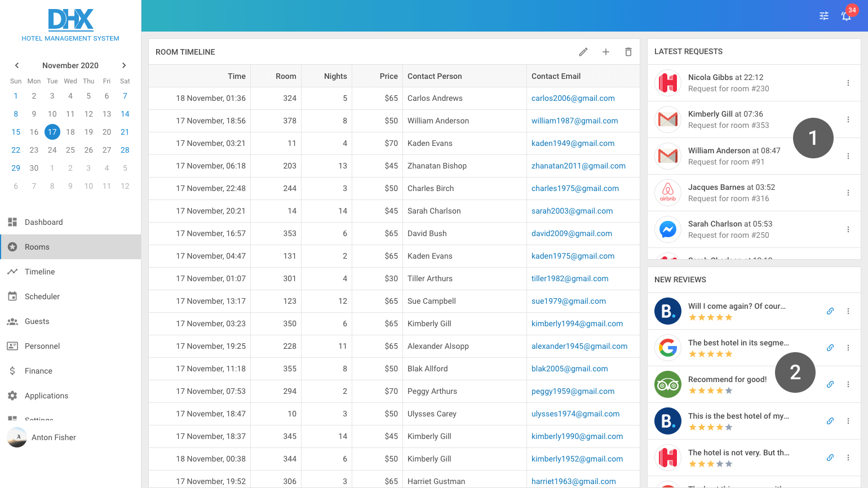Open the filters icon in the top bar

point(823,16)
